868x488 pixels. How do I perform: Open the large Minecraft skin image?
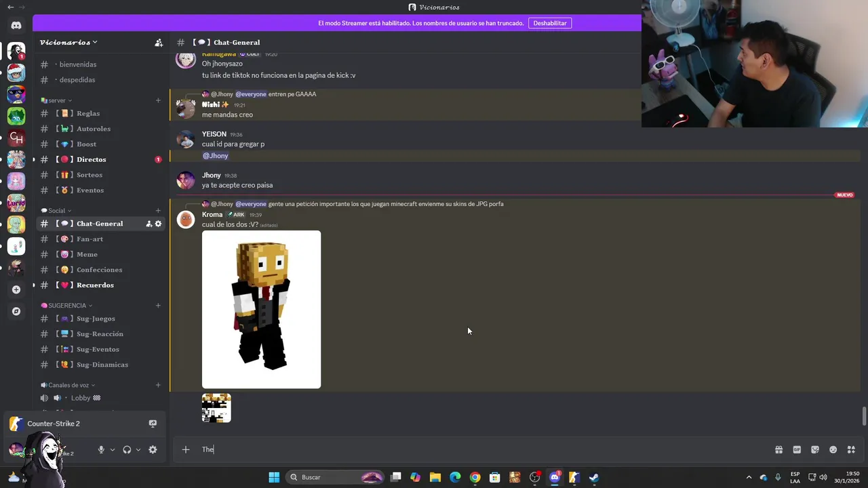tap(261, 310)
